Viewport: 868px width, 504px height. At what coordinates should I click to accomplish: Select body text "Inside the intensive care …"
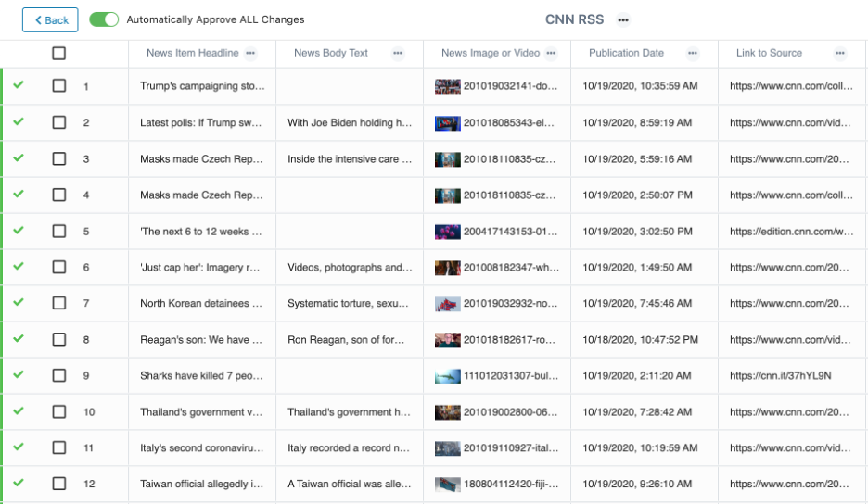[350, 158]
